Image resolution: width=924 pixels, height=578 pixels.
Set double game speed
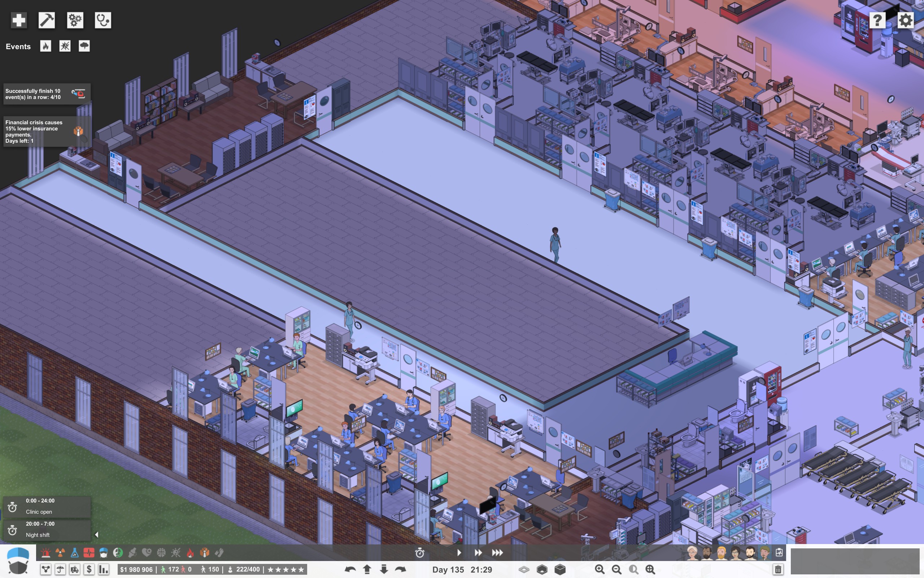tap(478, 553)
